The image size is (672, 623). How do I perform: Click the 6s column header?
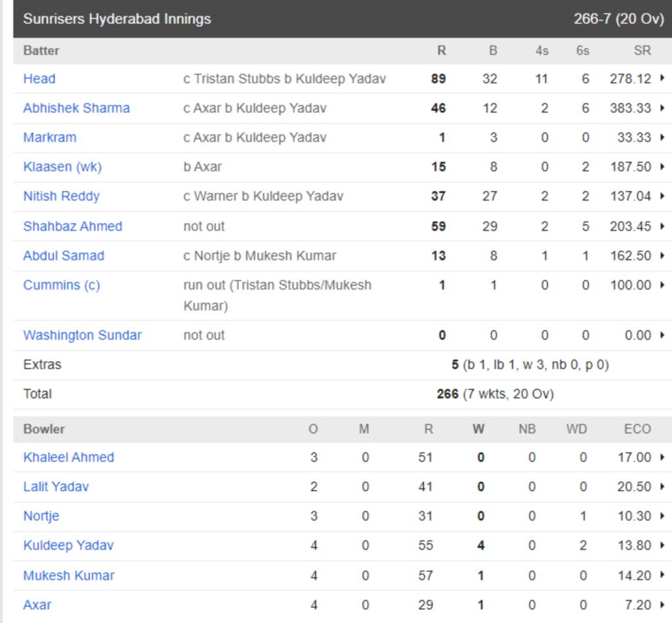[x=583, y=51]
